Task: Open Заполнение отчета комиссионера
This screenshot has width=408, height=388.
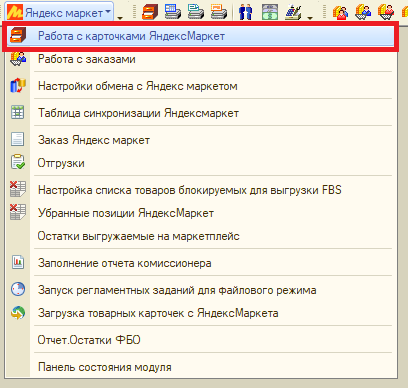Action: point(200,263)
